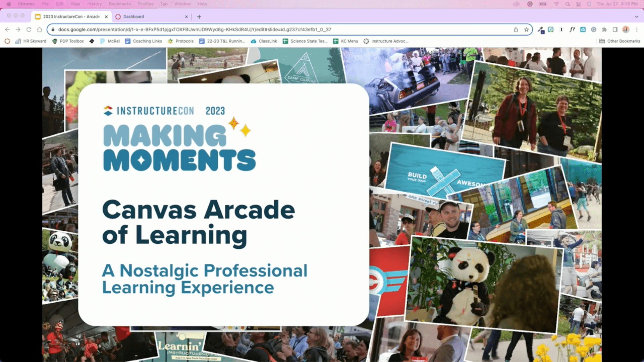
Task: Click the share icon in address bar
Action: click(517, 29)
